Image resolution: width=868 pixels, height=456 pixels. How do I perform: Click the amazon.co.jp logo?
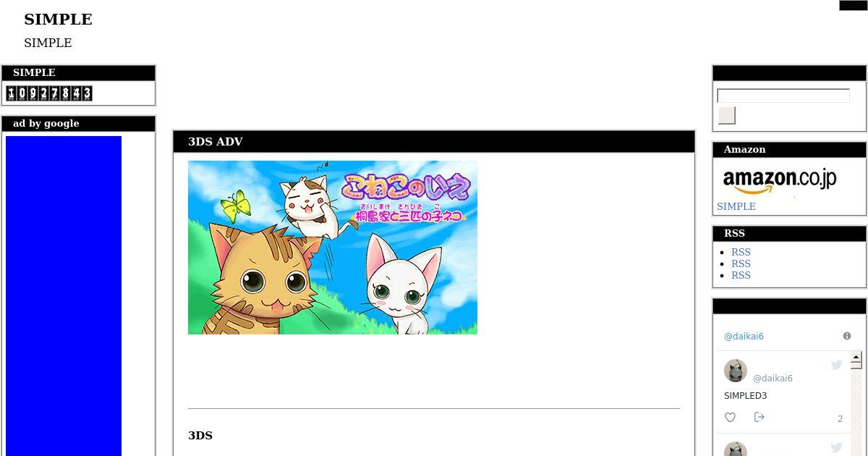[779, 180]
